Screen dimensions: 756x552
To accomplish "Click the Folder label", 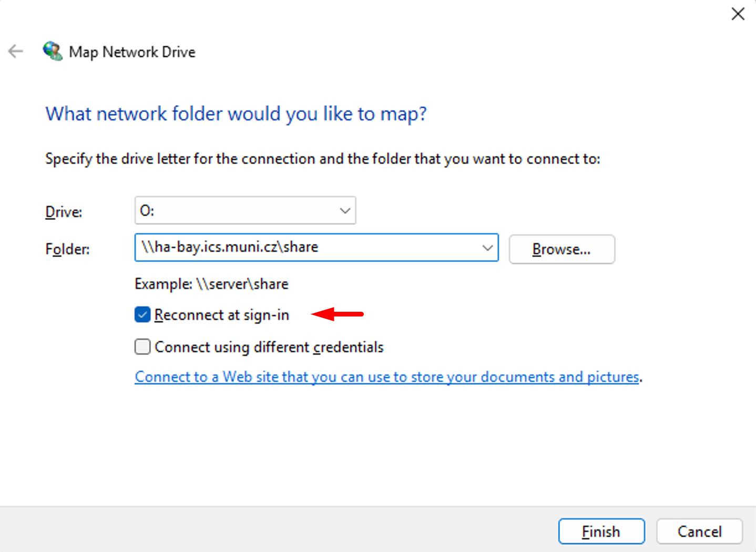I will 67,249.
